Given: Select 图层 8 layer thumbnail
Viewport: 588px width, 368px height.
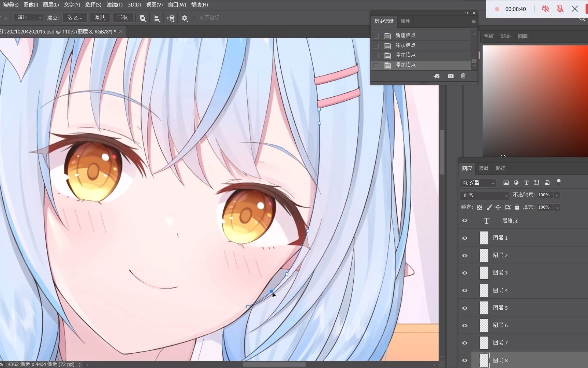Looking at the screenshot, I should coord(484,360).
